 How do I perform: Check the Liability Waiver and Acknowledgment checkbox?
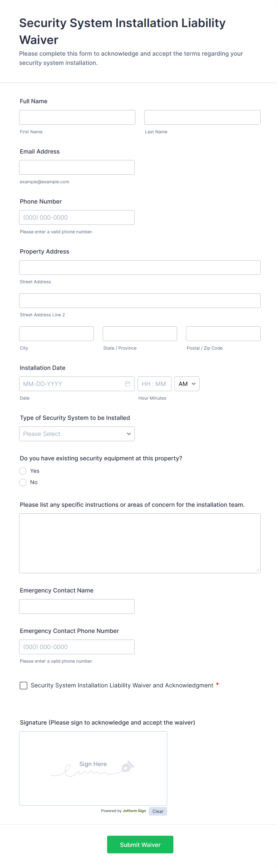(24, 685)
